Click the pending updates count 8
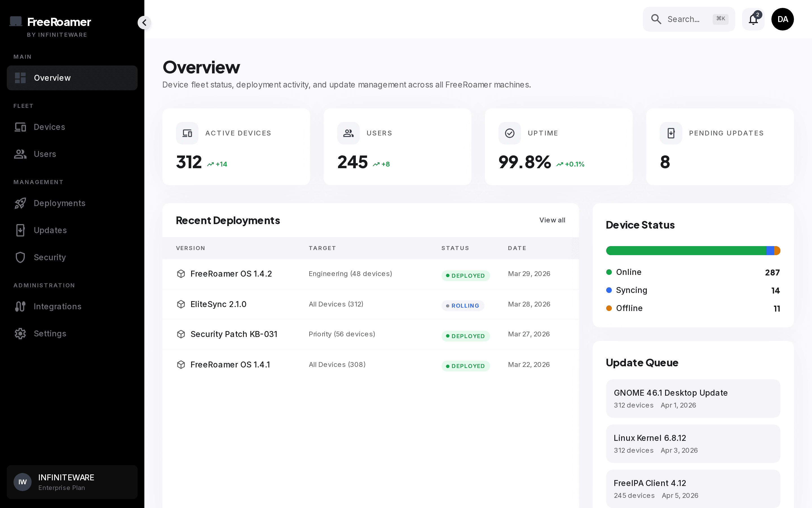The height and width of the screenshot is (508, 812). [665, 162]
